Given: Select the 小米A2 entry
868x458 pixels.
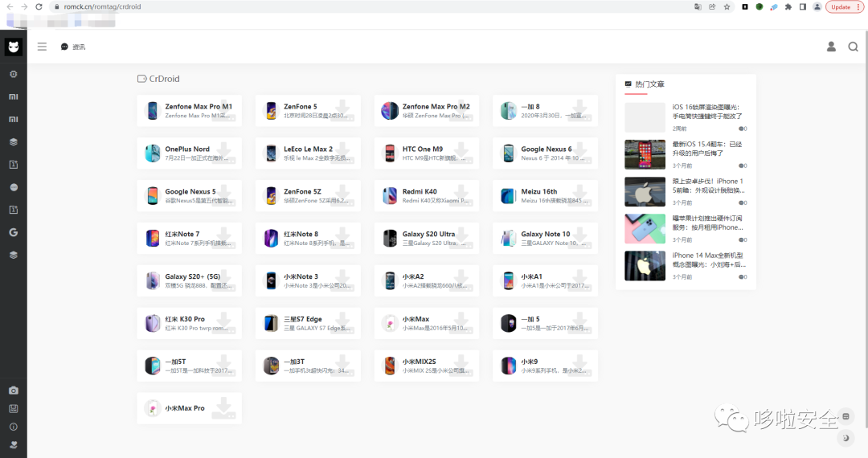Looking at the screenshot, I should (x=427, y=281).
